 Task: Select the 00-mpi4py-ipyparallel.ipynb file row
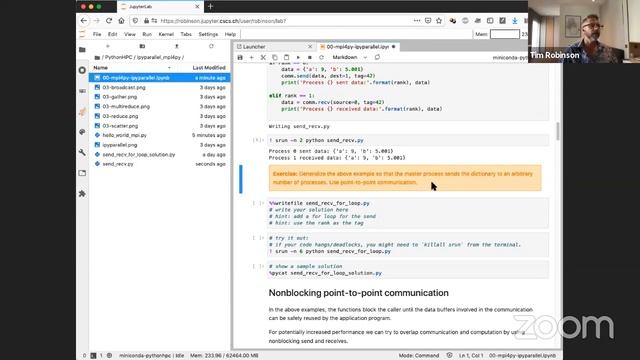[160, 78]
